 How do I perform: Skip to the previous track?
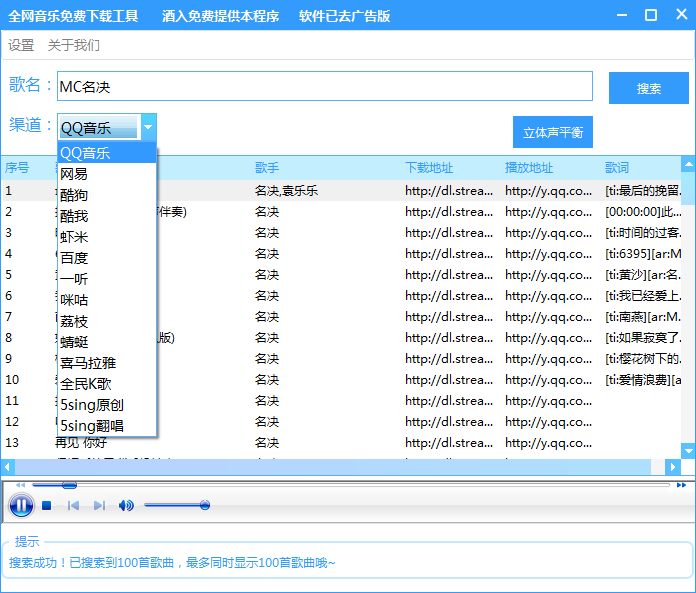tap(73, 506)
